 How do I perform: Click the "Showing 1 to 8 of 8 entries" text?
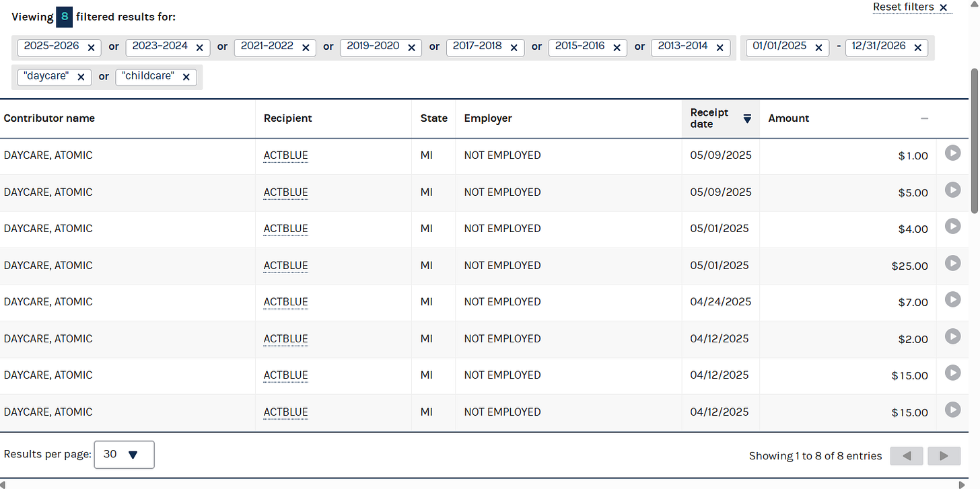pos(815,456)
